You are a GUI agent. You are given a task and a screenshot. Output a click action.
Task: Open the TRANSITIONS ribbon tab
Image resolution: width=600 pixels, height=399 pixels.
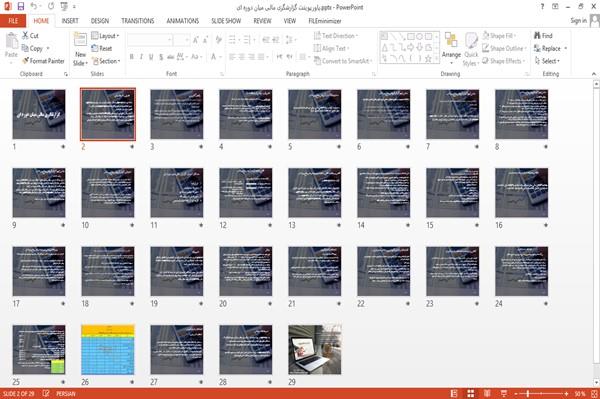(138, 21)
